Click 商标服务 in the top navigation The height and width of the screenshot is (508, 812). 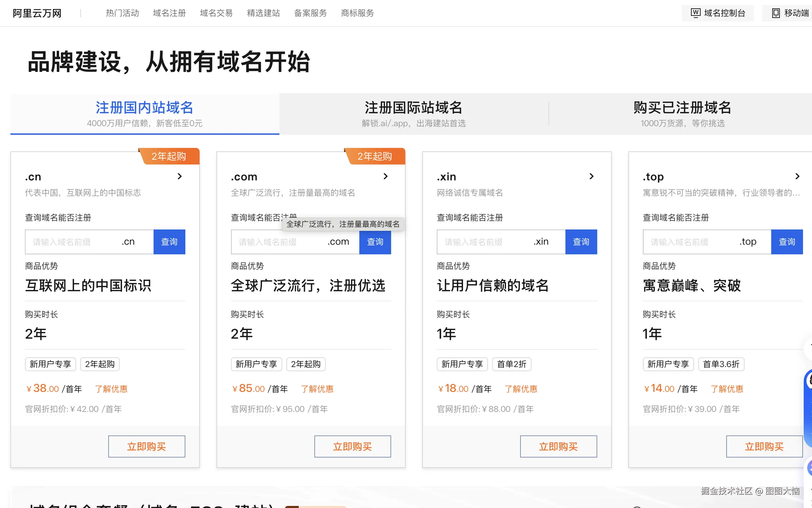(x=357, y=13)
